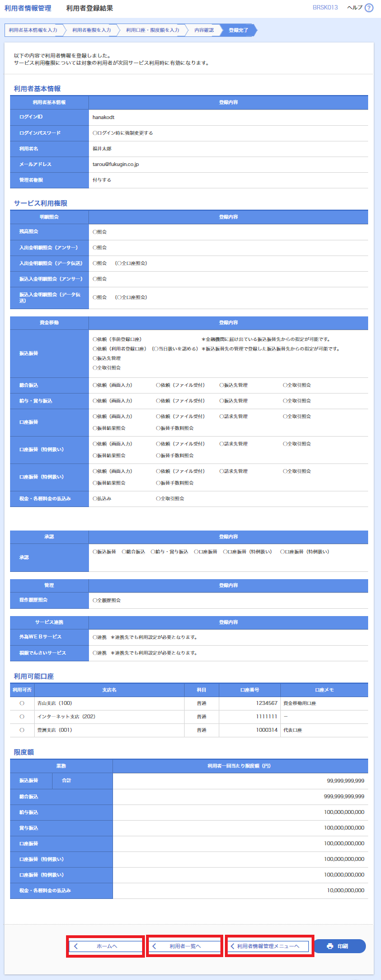Click the back chevron on ホームへ button
The image size is (381, 980).
[76, 946]
